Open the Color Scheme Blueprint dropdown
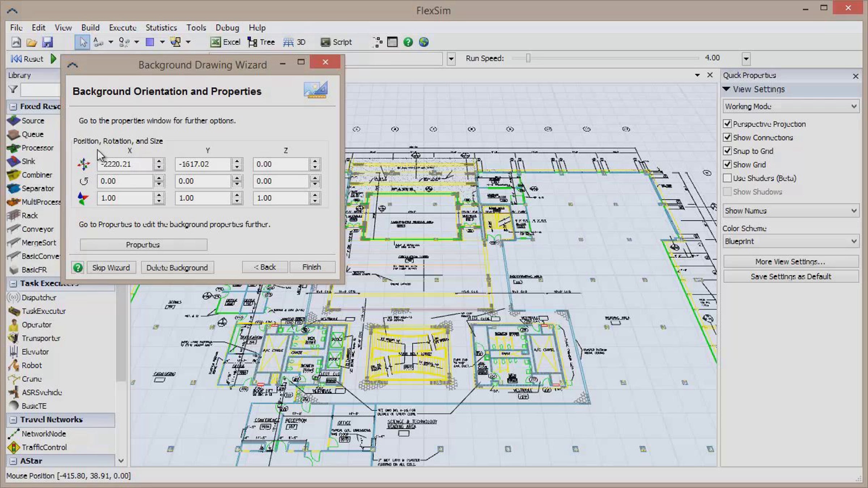Image resolution: width=868 pixels, height=488 pixels. point(790,241)
